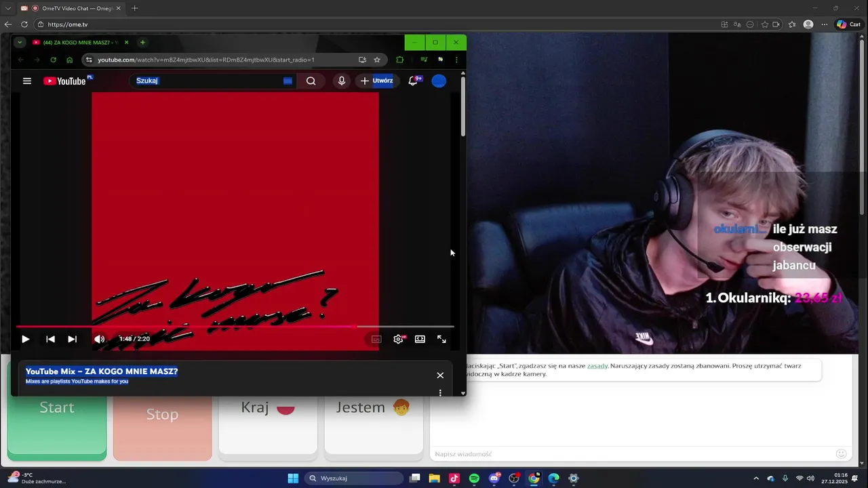The image size is (868, 488).
Task: Open video player settings gear
Action: click(x=398, y=339)
